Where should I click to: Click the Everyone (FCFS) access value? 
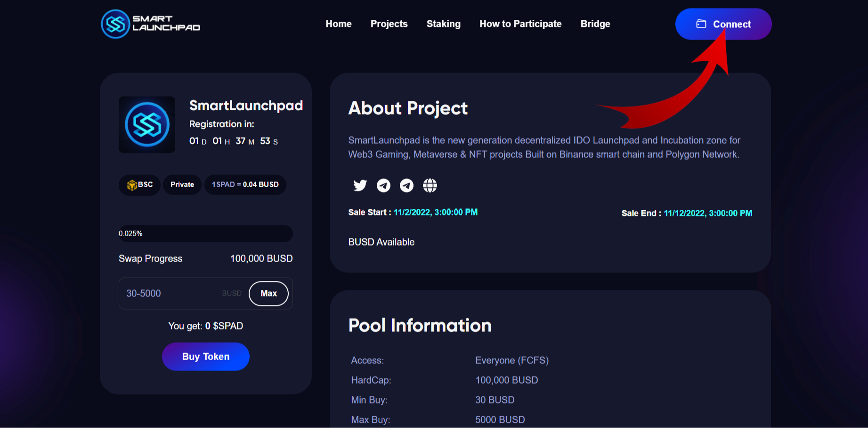[512, 360]
